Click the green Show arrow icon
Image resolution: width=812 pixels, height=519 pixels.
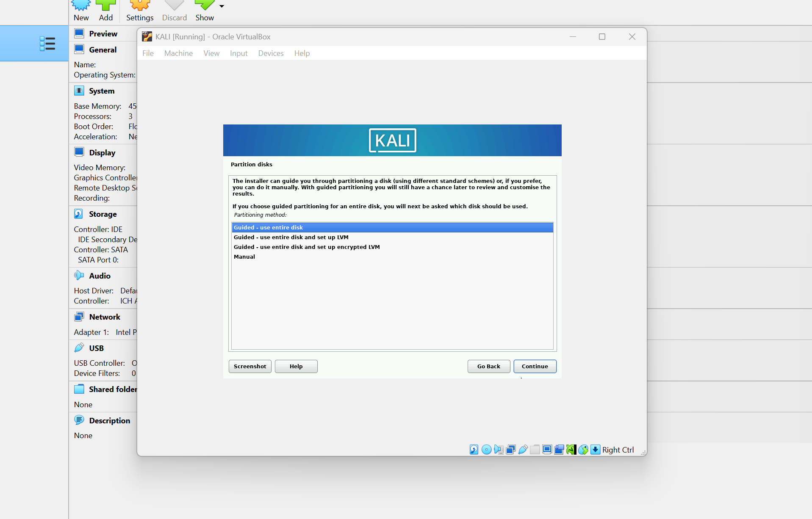click(x=205, y=5)
